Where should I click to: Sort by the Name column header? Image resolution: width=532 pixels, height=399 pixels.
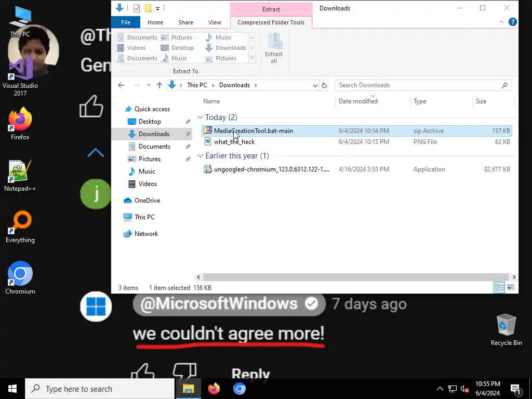(268, 101)
